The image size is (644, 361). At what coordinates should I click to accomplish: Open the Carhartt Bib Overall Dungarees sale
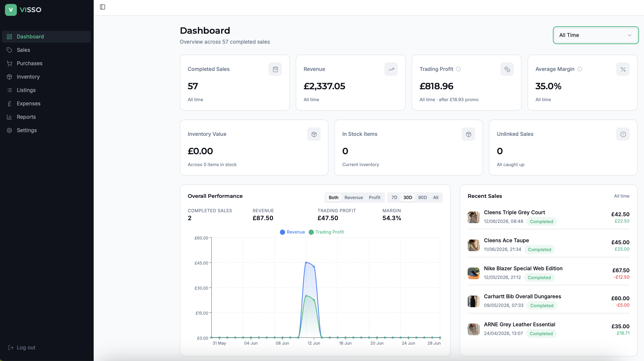(x=548, y=301)
